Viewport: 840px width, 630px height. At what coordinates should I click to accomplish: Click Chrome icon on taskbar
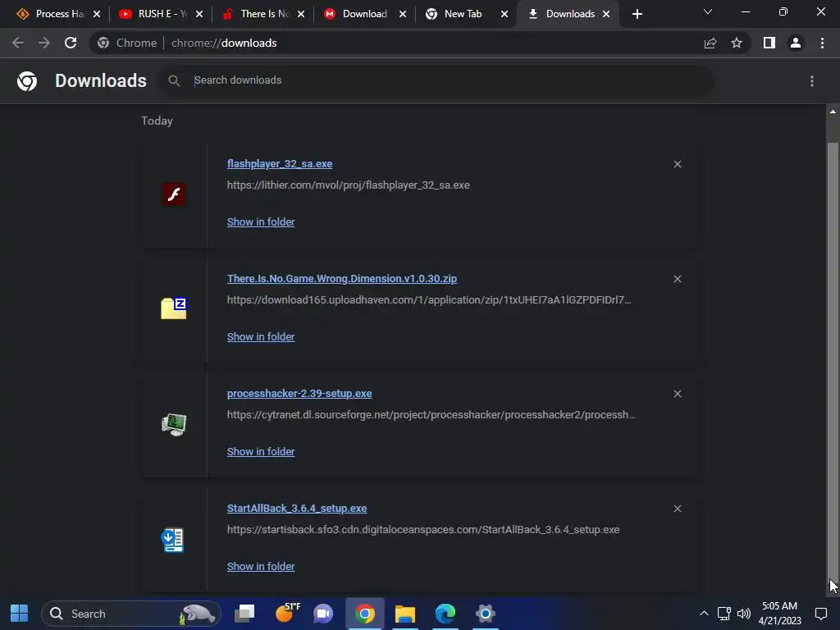pos(364,614)
